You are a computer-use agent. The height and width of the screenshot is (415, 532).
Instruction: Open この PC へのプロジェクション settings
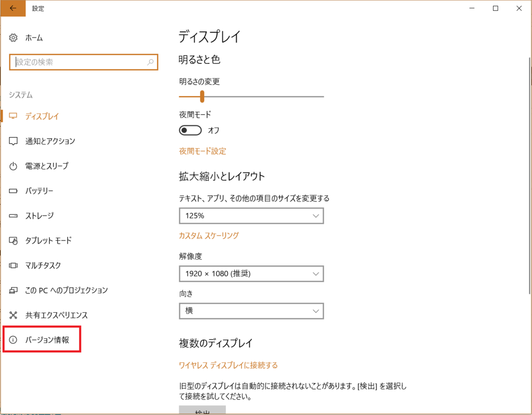pyautogui.click(x=66, y=290)
